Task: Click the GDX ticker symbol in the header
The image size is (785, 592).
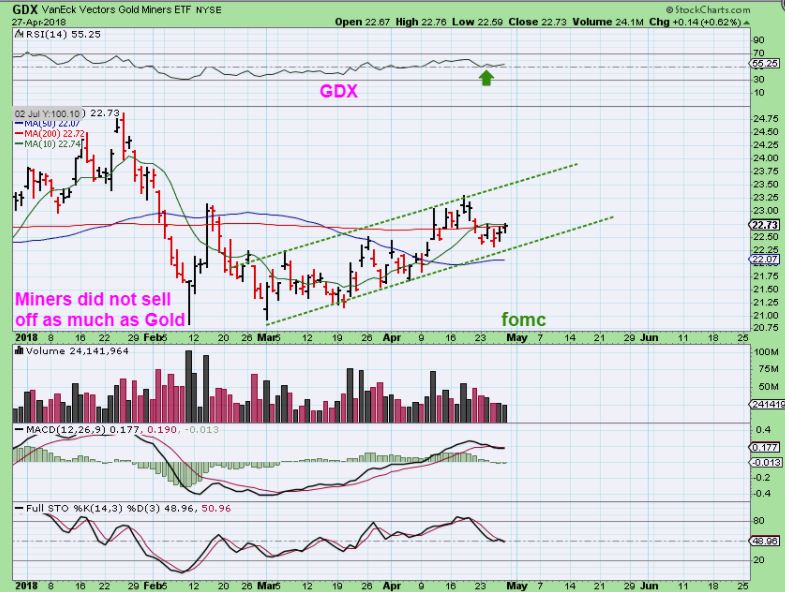Action: pyautogui.click(x=26, y=9)
